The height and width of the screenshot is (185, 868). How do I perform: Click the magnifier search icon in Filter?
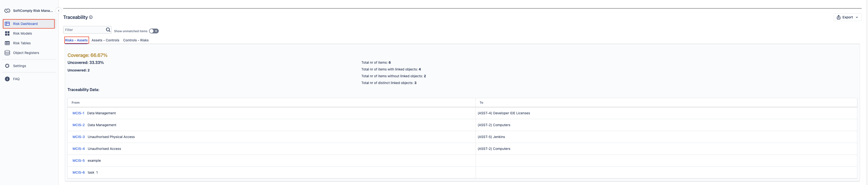(108, 30)
